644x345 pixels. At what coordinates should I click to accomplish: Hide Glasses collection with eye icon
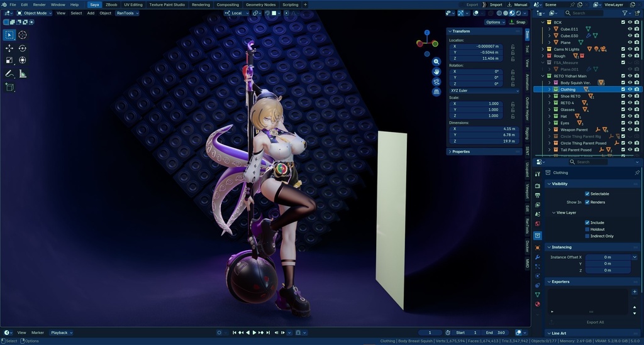point(630,109)
